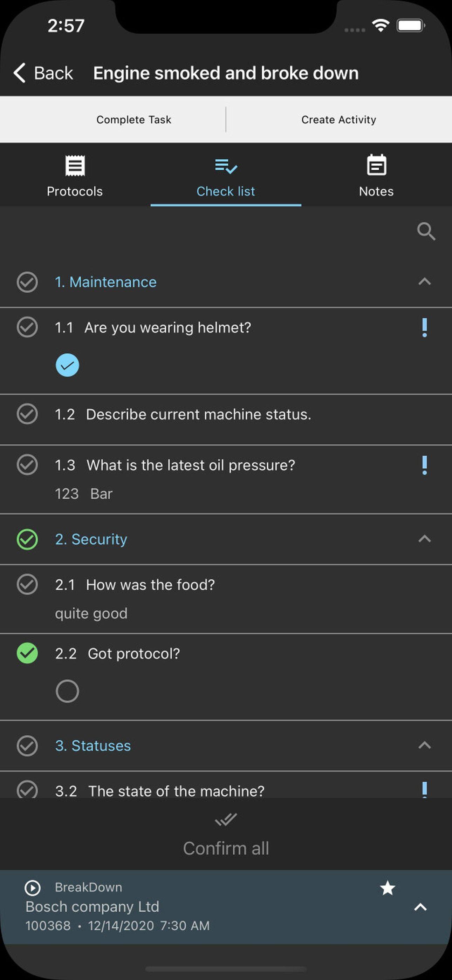The width and height of the screenshot is (452, 980).
Task: Tap the play icon next to BreakDown
Action: pos(32,888)
